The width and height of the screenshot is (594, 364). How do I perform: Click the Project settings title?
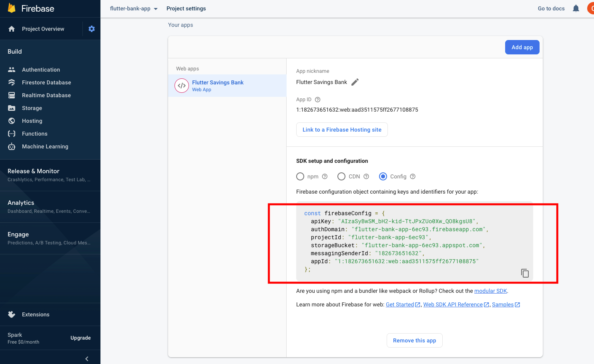tap(186, 8)
